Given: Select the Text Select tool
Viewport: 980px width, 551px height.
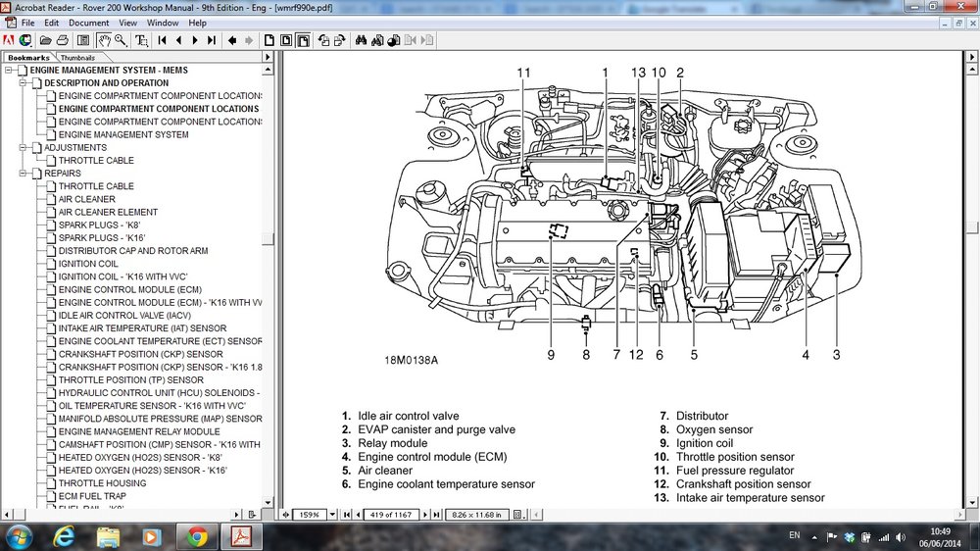Looking at the screenshot, I should [142, 40].
